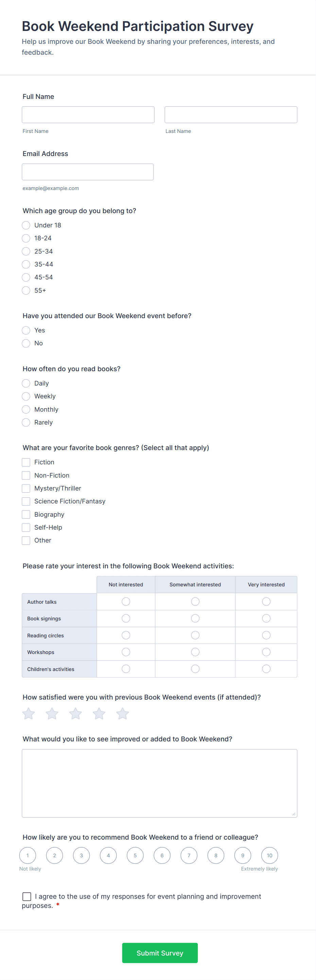Screen dimensions: 316x980
Task: Select 10 on the recommendation scale
Action: 269,855
